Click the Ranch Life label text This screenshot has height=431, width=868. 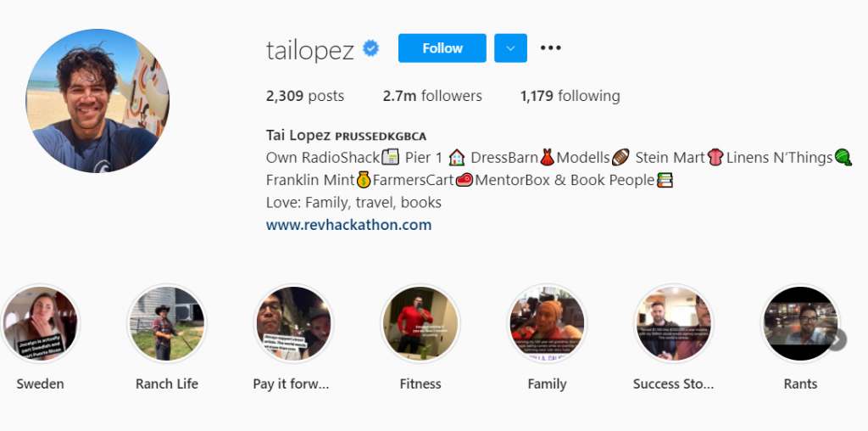[x=167, y=383]
